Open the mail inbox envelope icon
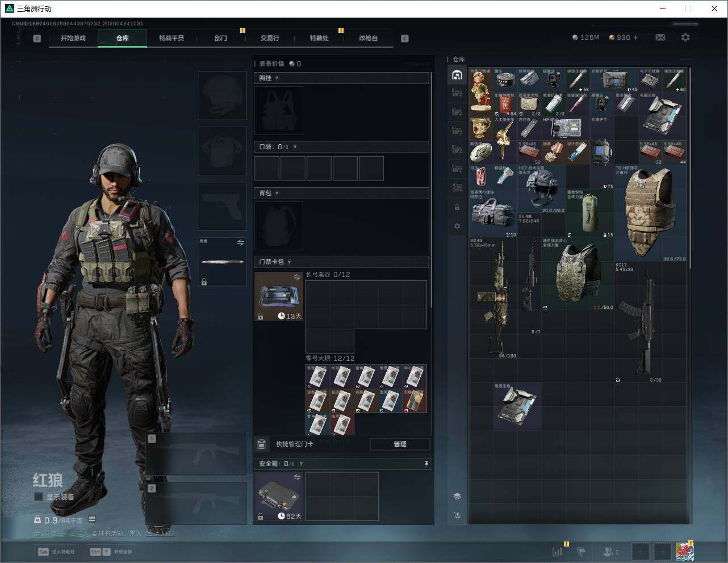Screen dimensions: 728x563 coord(660,37)
